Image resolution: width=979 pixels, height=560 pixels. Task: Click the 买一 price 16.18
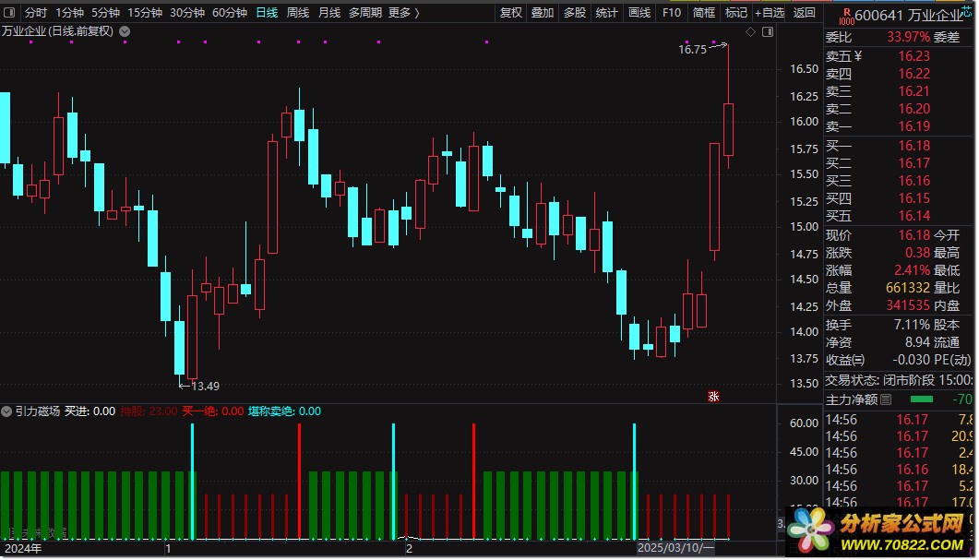point(914,146)
